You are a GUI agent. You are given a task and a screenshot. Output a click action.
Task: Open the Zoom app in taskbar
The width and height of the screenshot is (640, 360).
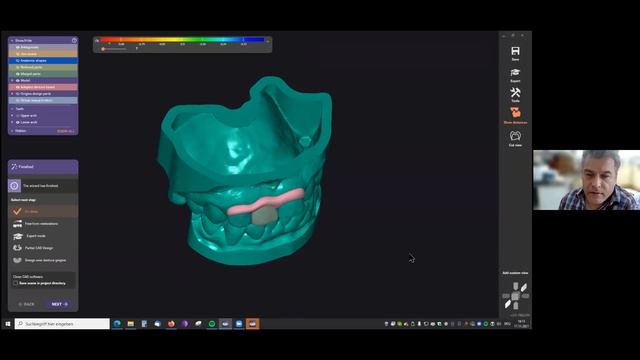coord(239,324)
